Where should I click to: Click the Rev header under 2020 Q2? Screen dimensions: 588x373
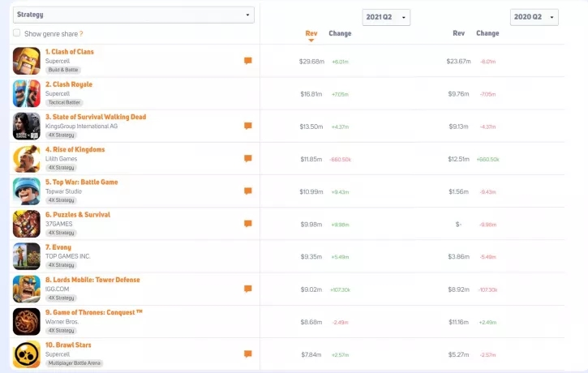coord(459,33)
